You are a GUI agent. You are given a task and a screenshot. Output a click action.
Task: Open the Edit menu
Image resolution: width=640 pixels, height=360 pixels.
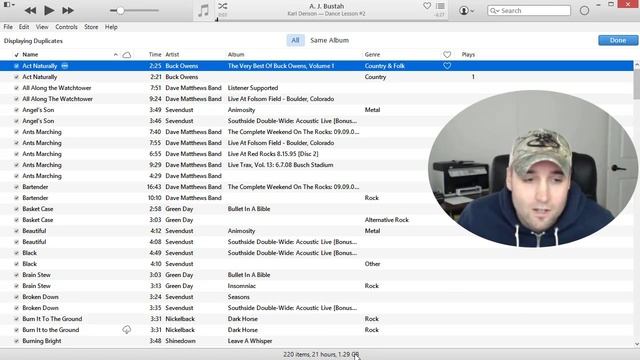click(24, 27)
